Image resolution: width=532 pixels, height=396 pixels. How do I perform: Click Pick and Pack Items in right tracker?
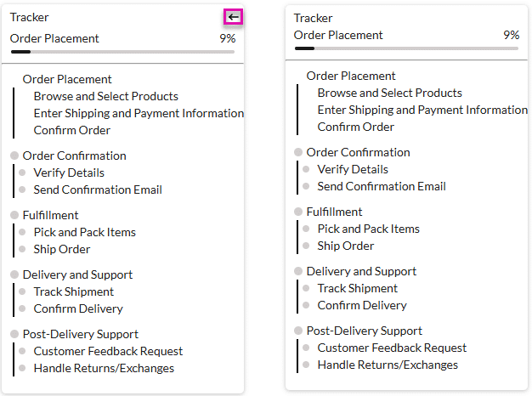click(x=368, y=229)
